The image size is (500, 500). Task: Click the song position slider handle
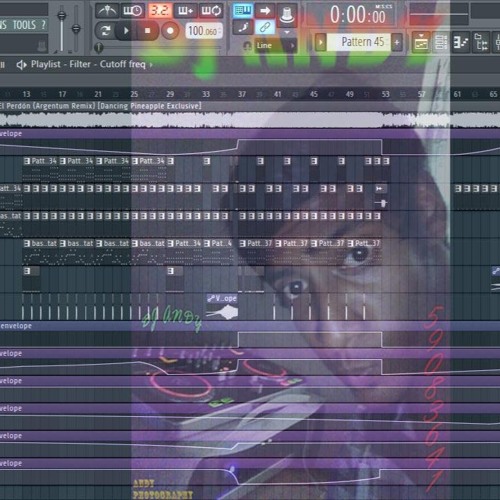[x=98, y=48]
